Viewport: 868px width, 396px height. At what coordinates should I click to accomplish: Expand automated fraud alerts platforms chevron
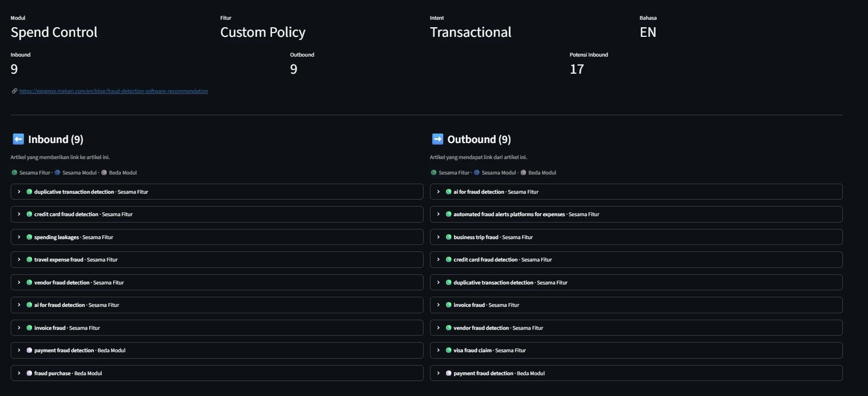coord(439,214)
